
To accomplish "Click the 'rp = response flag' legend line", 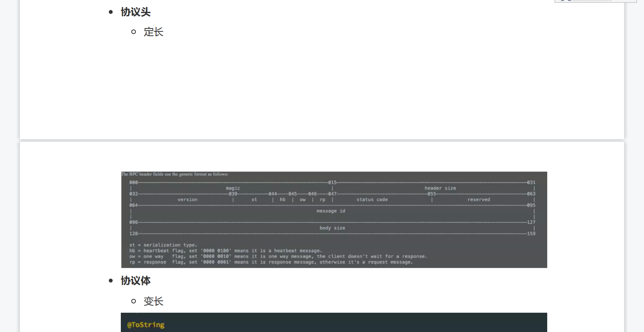I will click(x=271, y=262).
